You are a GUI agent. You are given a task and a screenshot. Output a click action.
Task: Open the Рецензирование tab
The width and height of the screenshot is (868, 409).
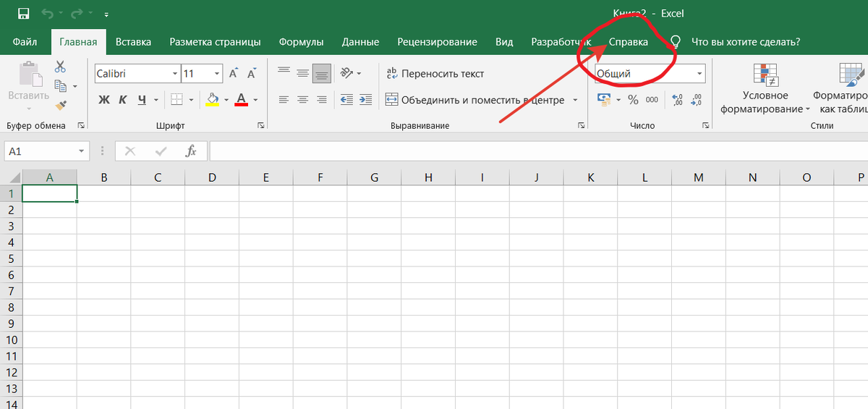coord(437,42)
